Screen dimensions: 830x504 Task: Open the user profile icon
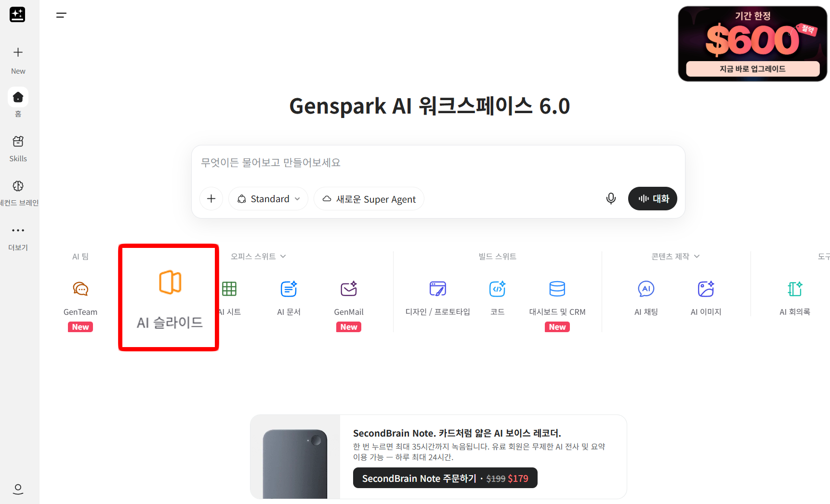pyautogui.click(x=18, y=489)
